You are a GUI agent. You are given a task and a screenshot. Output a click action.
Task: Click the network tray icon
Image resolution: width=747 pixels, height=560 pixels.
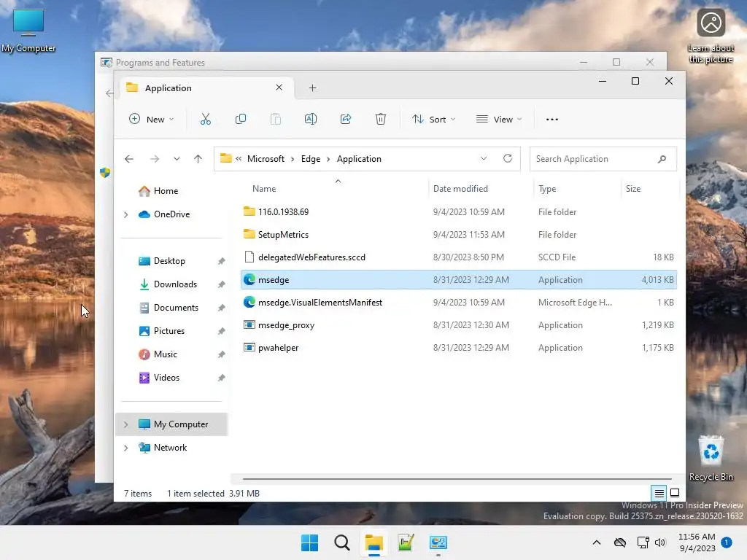(x=643, y=542)
